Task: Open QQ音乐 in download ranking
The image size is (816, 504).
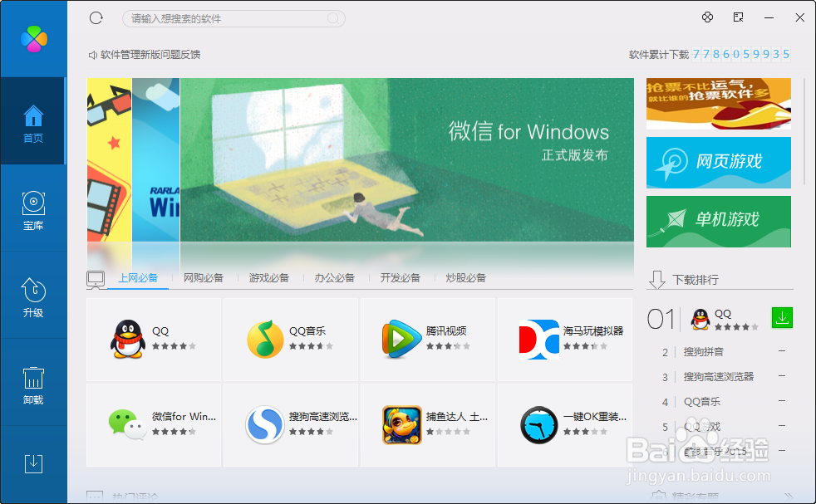Action: pos(702,402)
